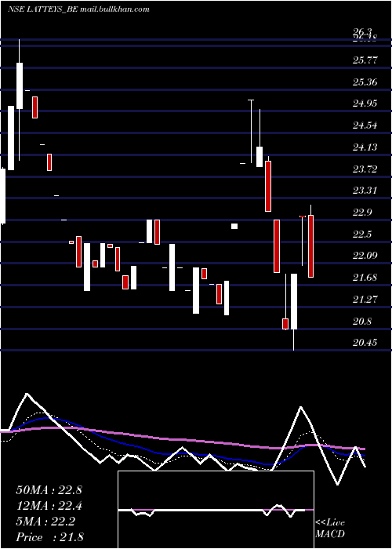Click the <<Live MACD label

pyautogui.click(x=330, y=528)
